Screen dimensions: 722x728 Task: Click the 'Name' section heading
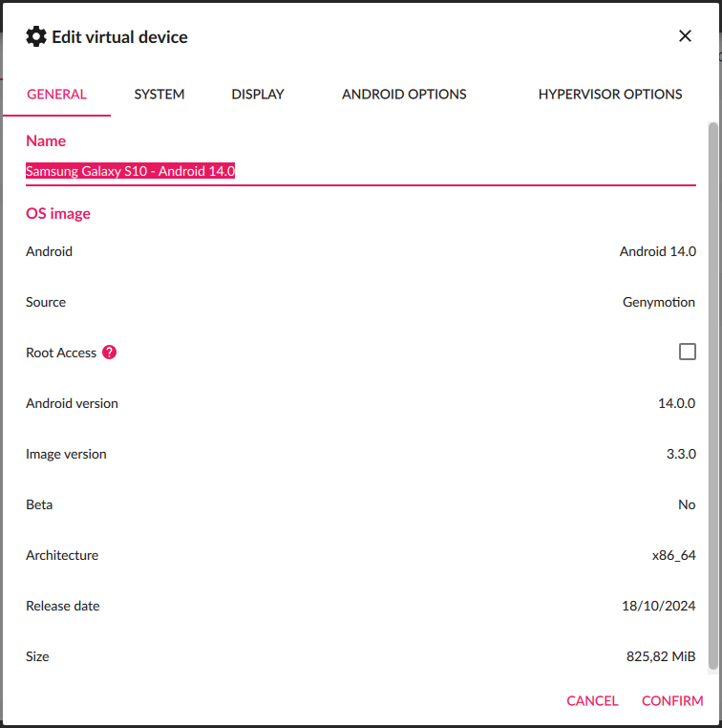46,140
